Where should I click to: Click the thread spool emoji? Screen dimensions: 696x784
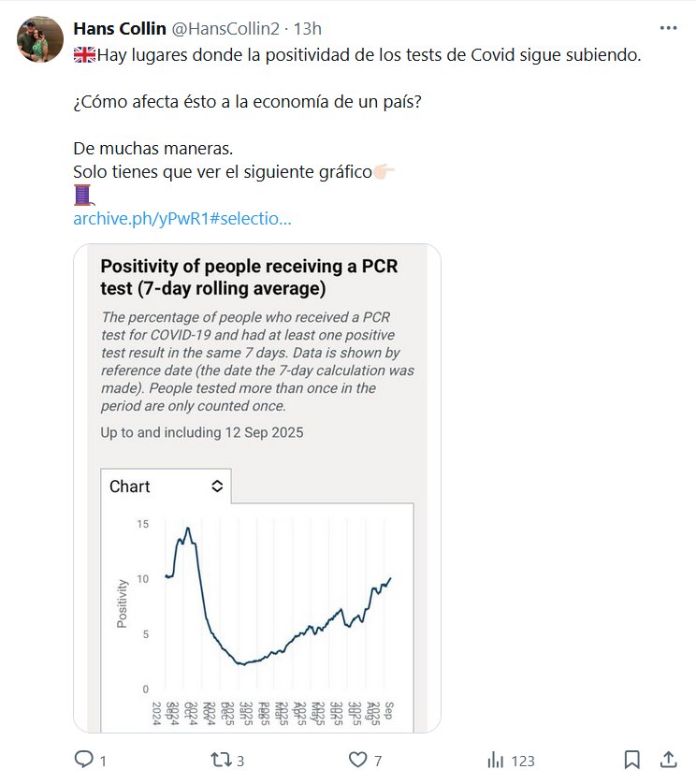(x=84, y=196)
